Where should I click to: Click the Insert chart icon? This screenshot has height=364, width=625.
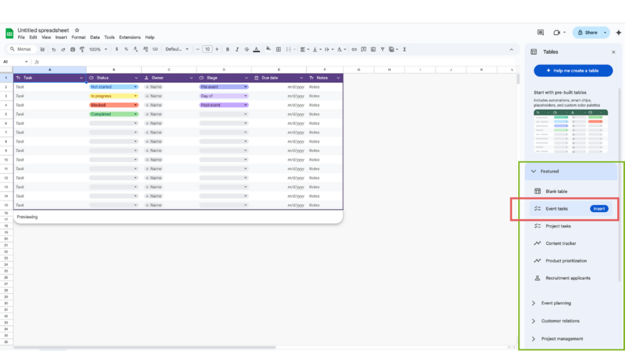(372, 49)
